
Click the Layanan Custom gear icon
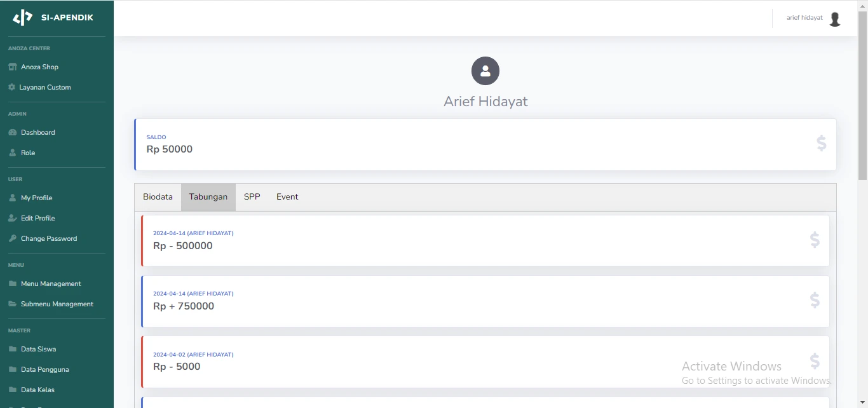11,87
